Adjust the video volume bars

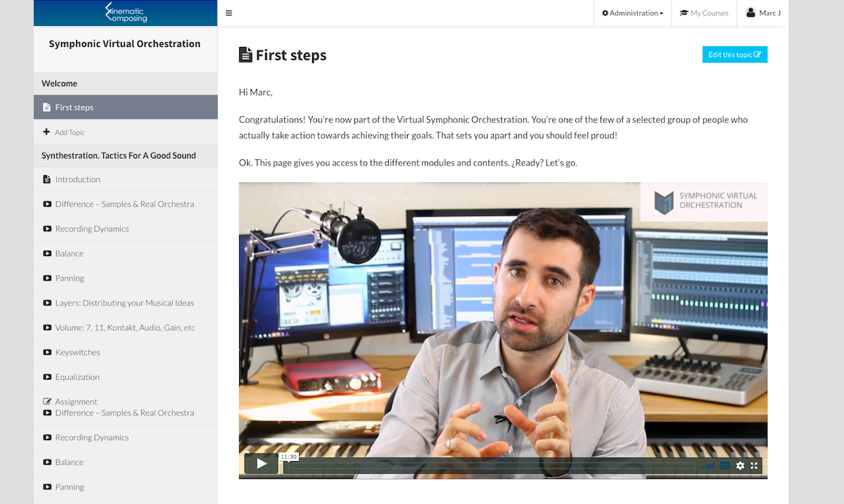pos(708,465)
